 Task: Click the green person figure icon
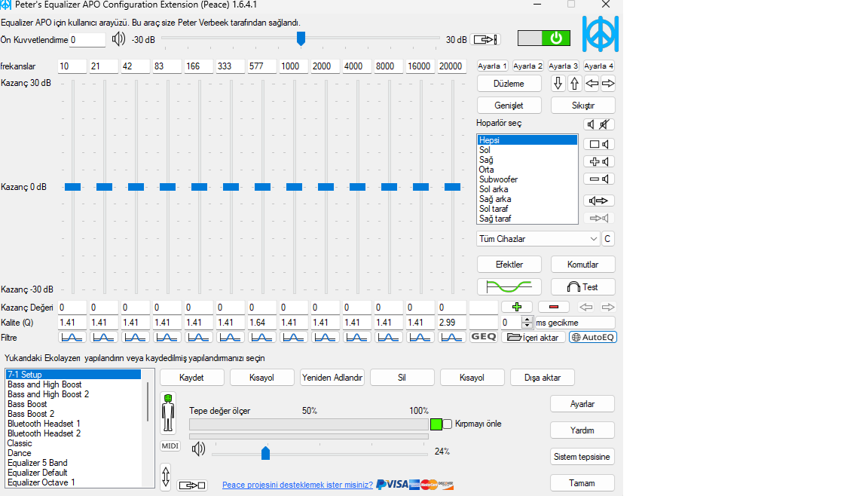point(168,413)
